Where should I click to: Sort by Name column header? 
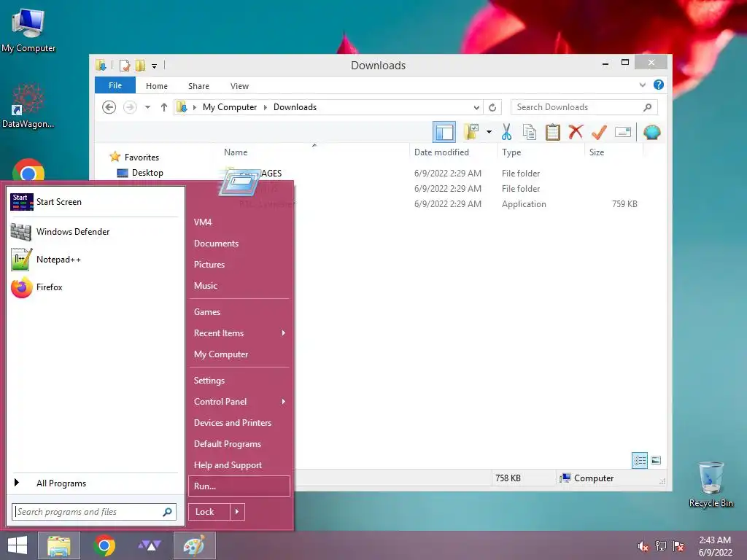(x=236, y=152)
